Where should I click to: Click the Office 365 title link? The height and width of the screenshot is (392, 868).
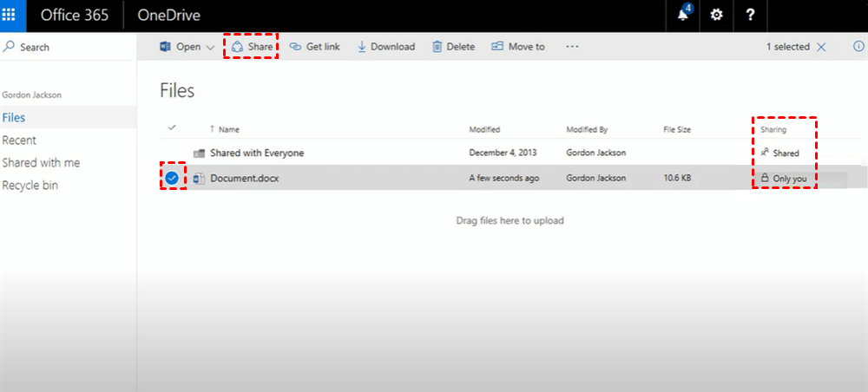coord(74,16)
